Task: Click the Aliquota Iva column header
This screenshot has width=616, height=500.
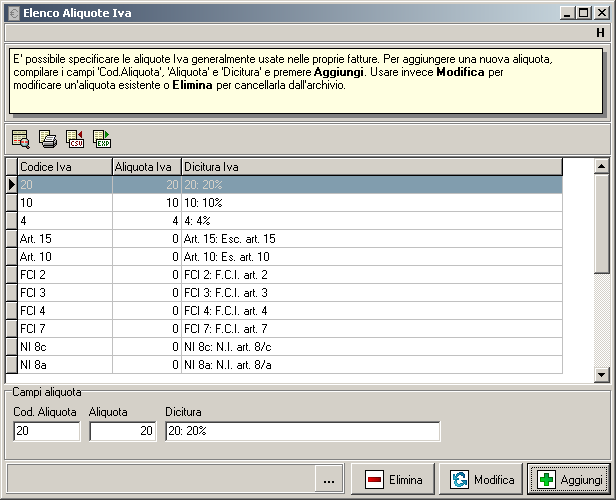Action: [147, 167]
